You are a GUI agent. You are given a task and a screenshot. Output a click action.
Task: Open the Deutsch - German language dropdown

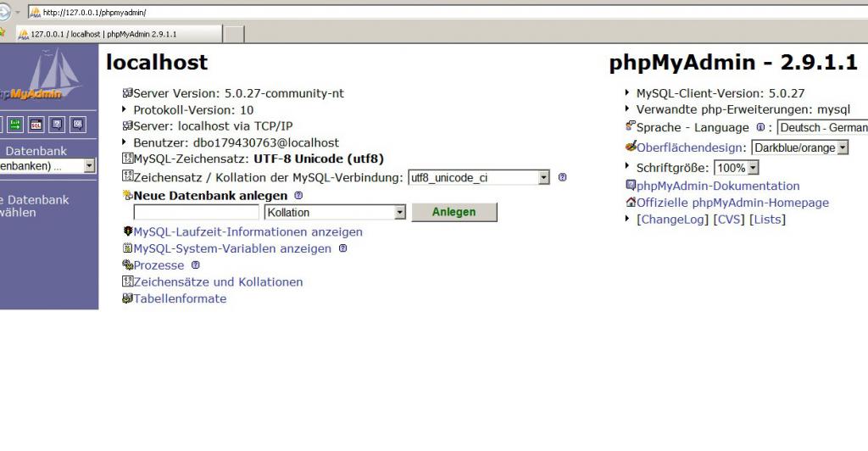click(822, 128)
